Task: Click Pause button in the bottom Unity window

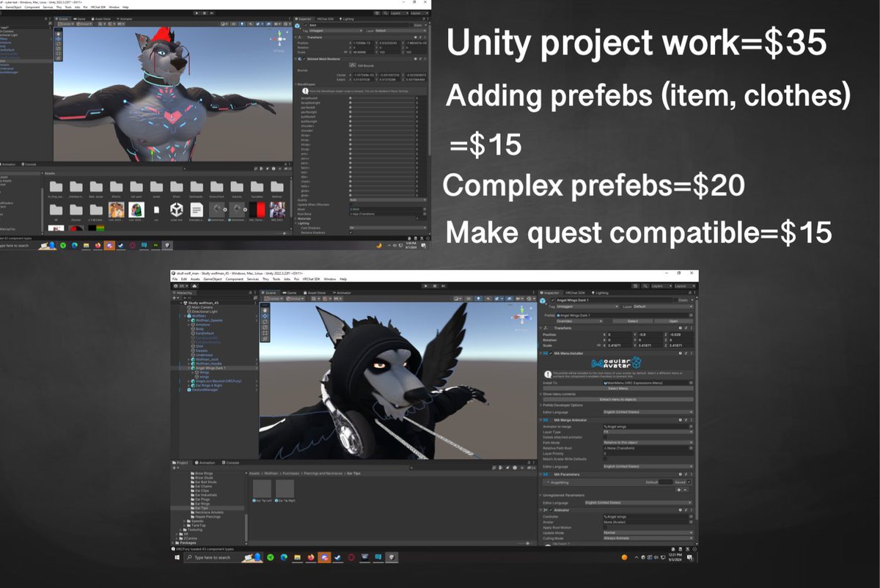Action: tap(435, 286)
